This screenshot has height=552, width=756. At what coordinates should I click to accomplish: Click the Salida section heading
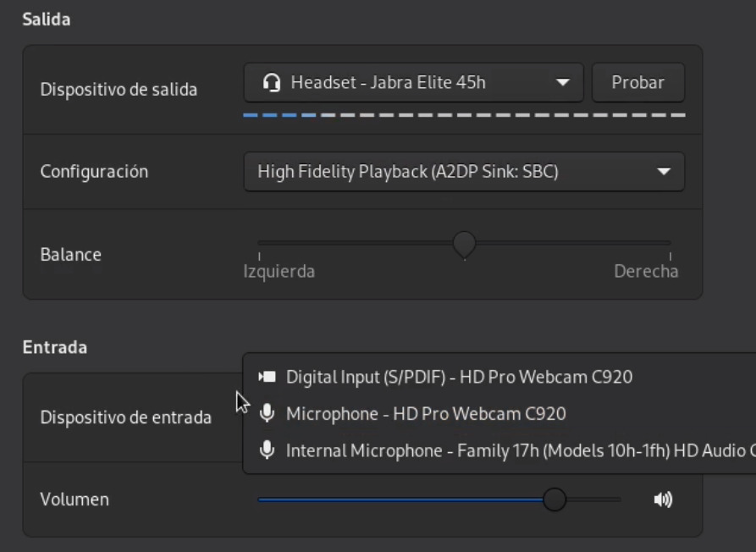point(47,19)
